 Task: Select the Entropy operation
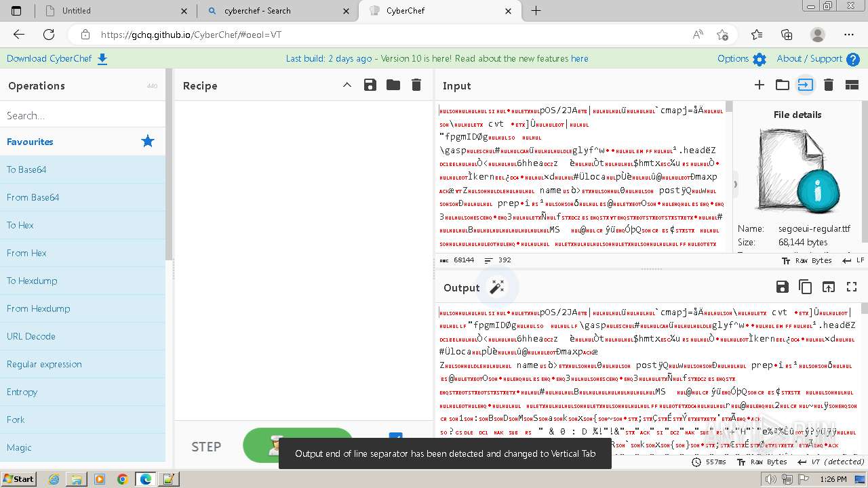[83, 392]
